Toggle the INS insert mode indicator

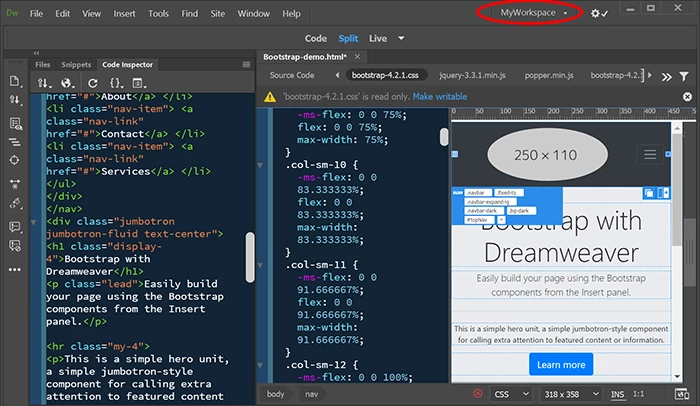coord(618,394)
